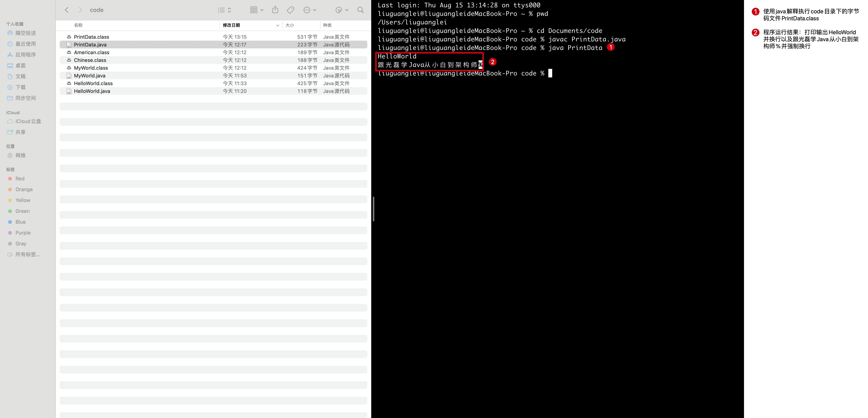This screenshot has width=868, height=418.
Task: Expand the group-by grid dropdown
Action: pyautogui.click(x=257, y=10)
